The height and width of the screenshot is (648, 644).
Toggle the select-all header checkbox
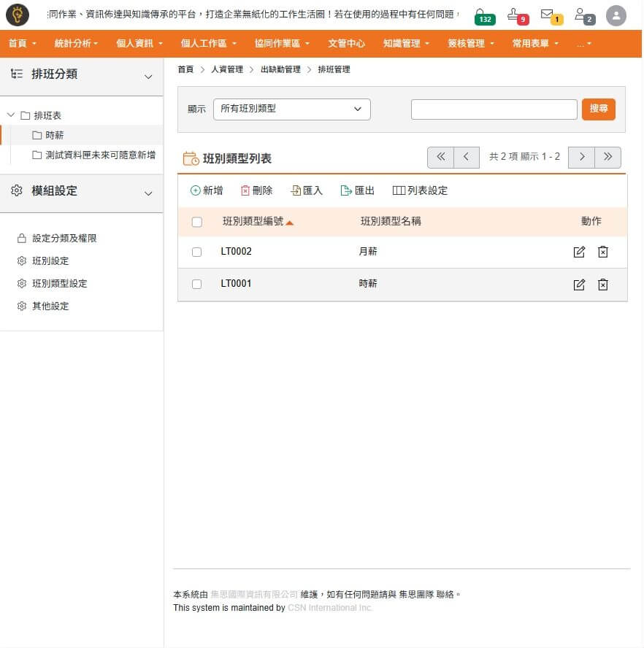(196, 222)
